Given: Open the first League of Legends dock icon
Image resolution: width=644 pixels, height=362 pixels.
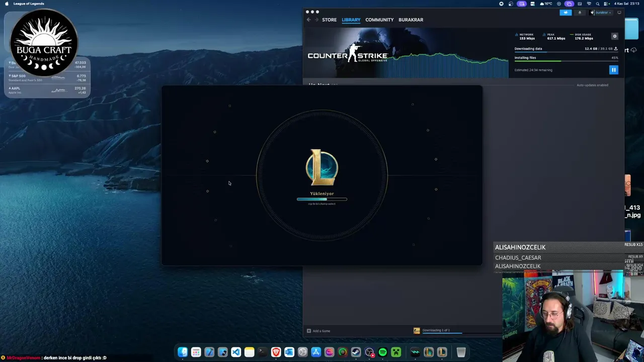Looking at the screenshot, I should 429,352.
